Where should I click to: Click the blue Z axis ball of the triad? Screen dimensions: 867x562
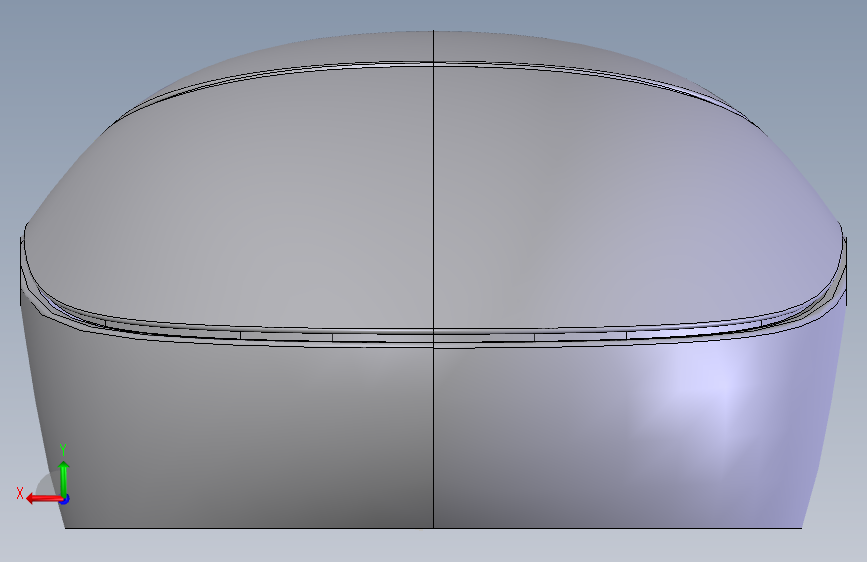click(65, 499)
